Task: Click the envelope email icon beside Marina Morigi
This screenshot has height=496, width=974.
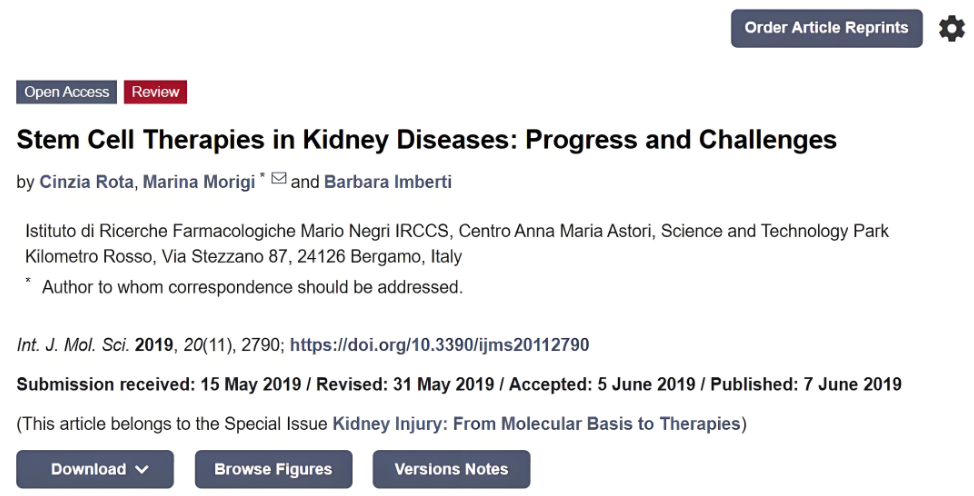Action: (x=279, y=179)
